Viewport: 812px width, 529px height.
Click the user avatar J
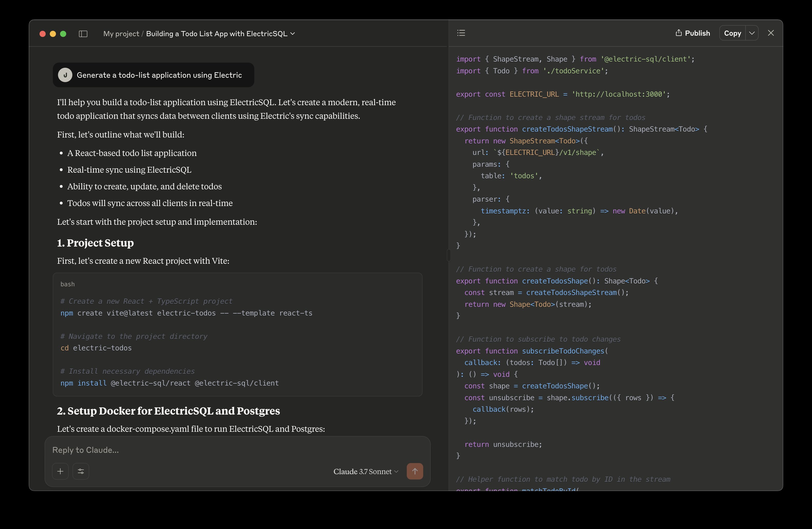pyautogui.click(x=65, y=75)
